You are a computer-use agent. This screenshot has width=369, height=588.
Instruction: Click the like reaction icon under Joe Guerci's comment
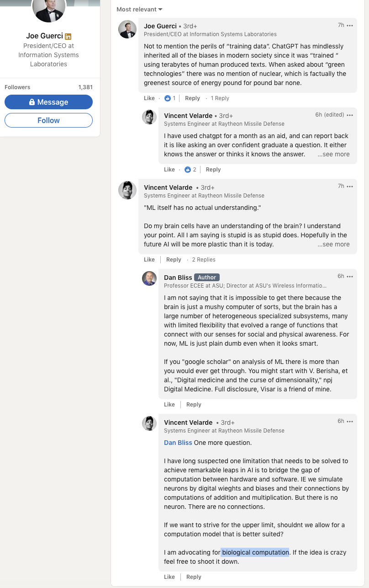click(167, 98)
